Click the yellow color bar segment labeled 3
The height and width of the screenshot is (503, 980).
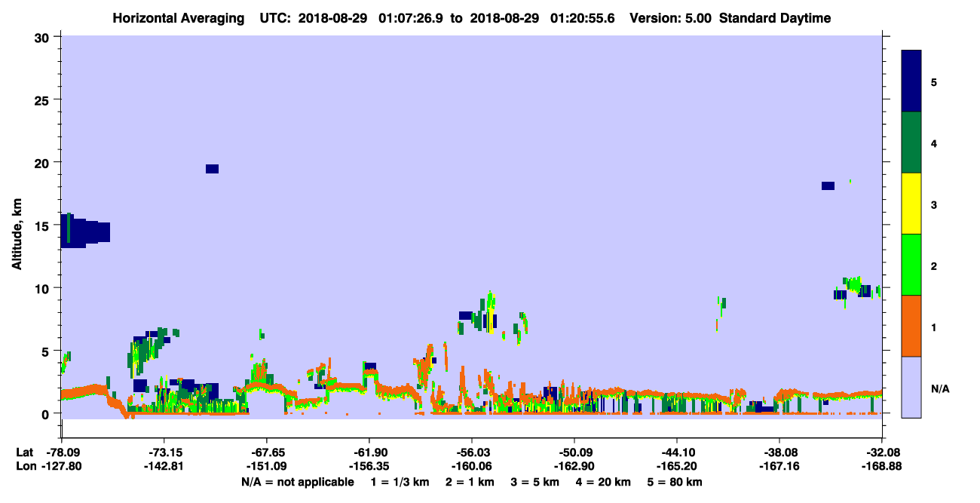(911, 204)
